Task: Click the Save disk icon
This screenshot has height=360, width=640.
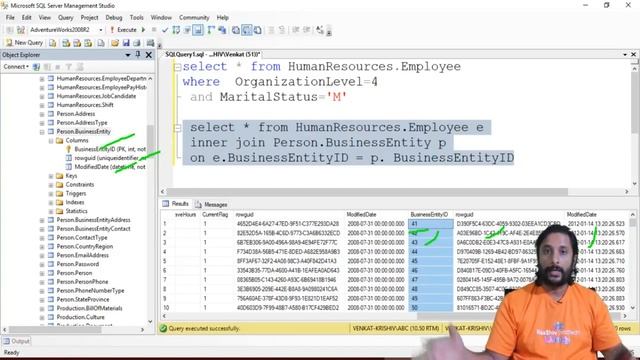Action: click(126, 43)
